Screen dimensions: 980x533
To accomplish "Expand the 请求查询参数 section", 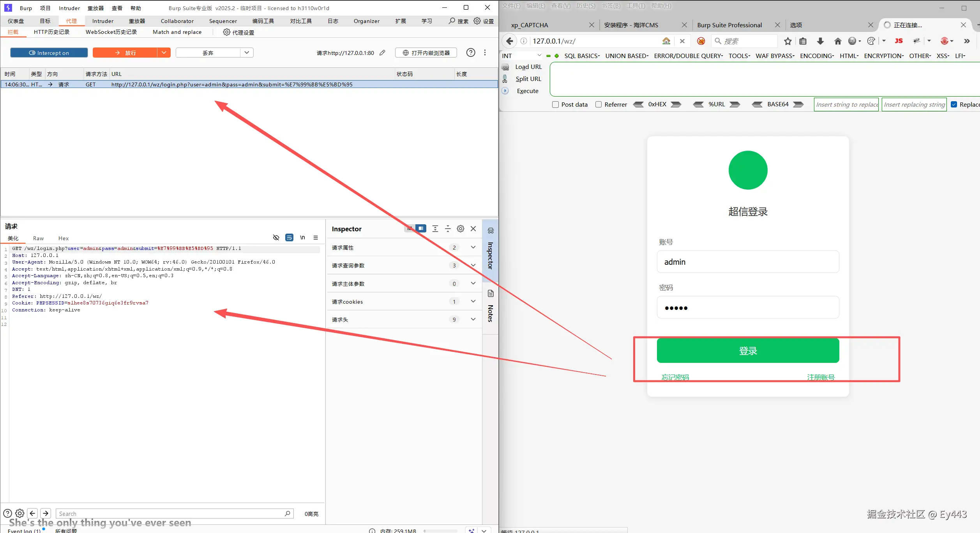I will 473,265.
